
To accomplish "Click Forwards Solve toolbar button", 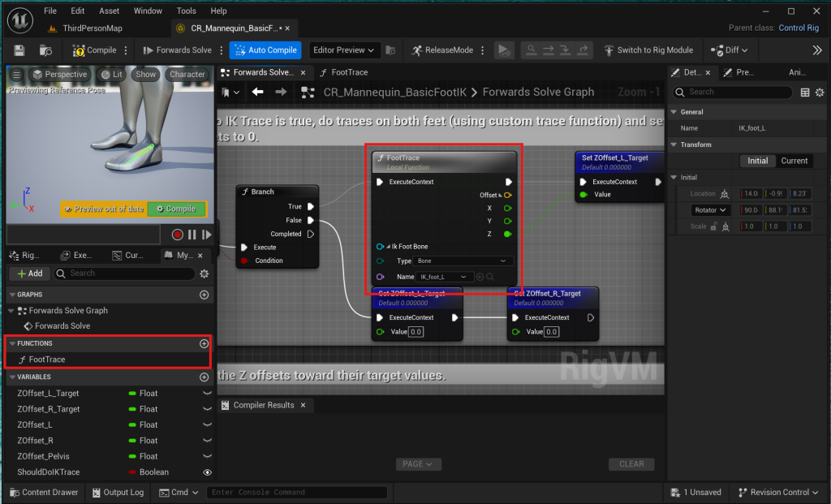I will pyautogui.click(x=178, y=50).
